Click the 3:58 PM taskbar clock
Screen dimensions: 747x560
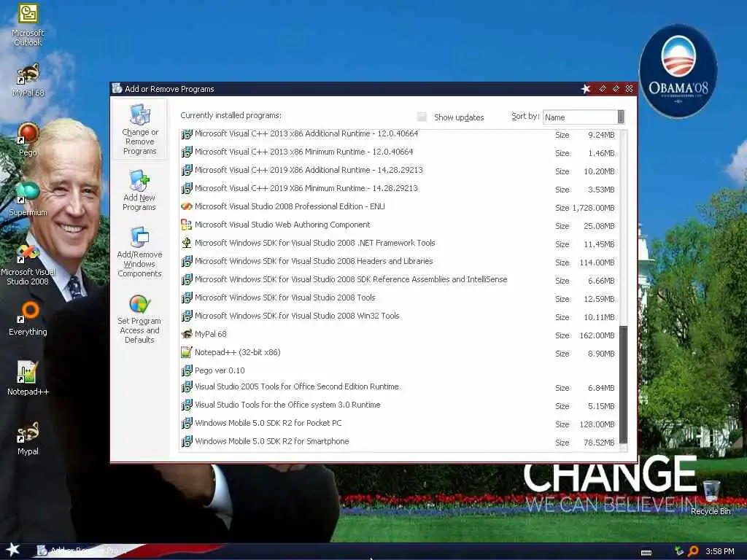click(720, 551)
